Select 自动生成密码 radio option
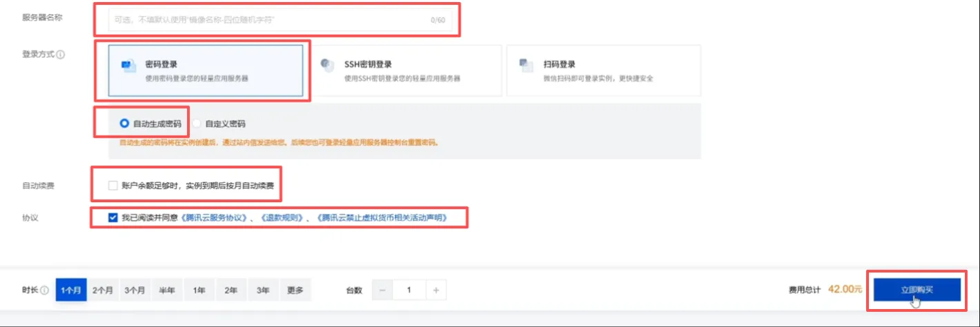 point(124,124)
